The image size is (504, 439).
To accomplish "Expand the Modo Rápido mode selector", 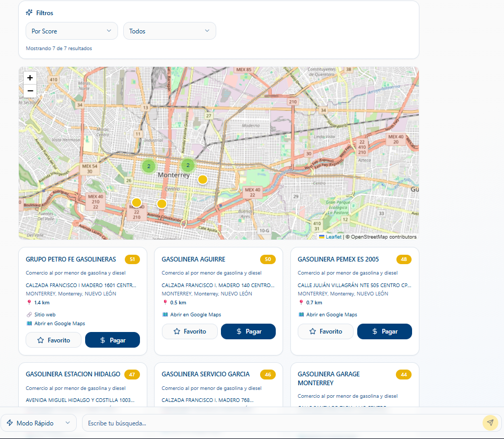I will [39, 423].
